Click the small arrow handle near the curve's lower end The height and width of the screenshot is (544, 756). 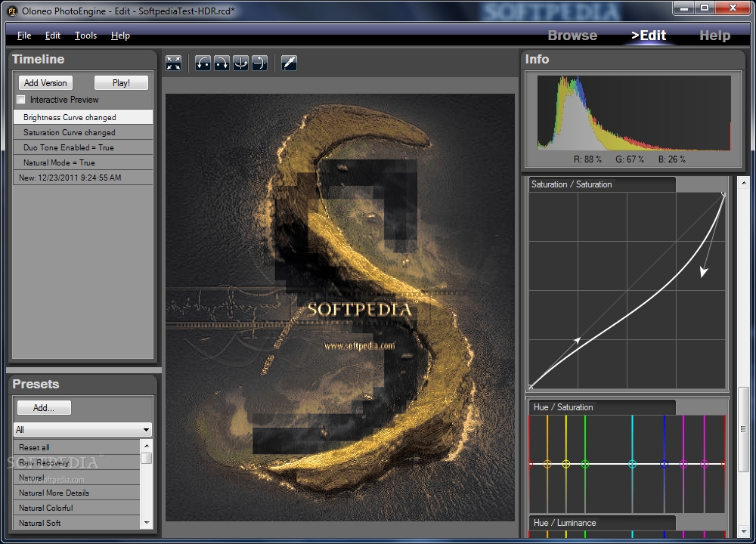pyautogui.click(x=577, y=341)
